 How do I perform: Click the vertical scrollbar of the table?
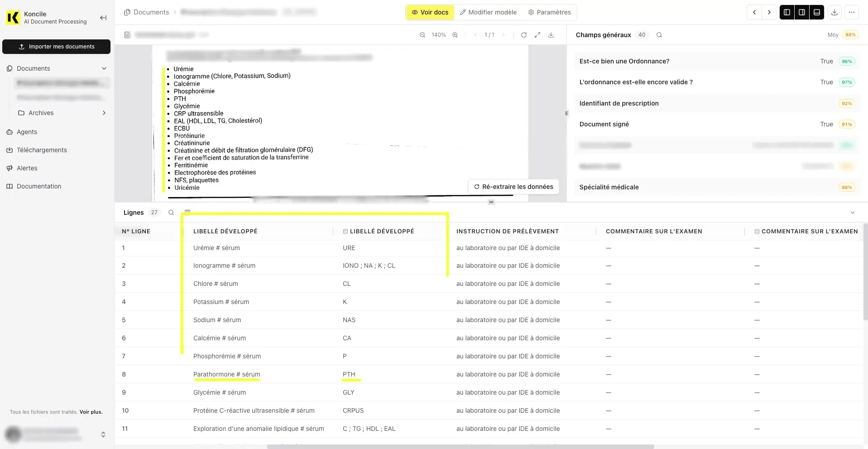pyautogui.click(x=865, y=272)
